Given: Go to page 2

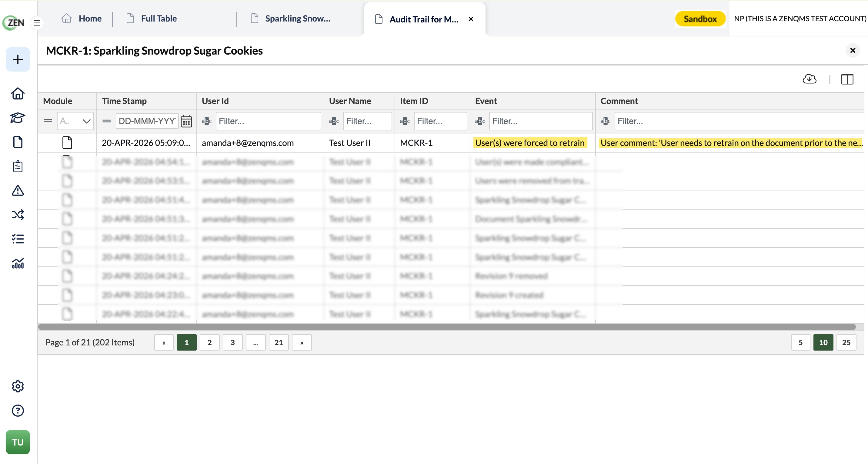Looking at the screenshot, I should click(x=210, y=343).
